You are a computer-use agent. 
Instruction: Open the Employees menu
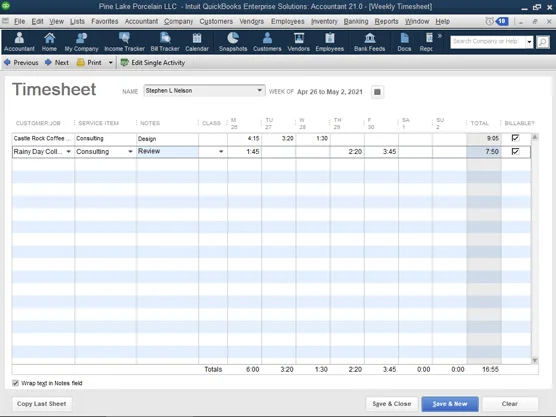click(x=288, y=22)
